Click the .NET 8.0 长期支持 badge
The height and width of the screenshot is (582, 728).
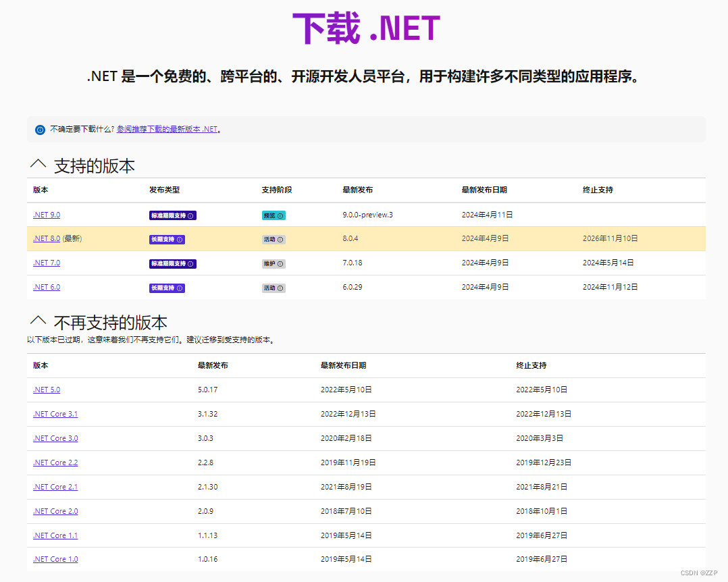(167, 240)
